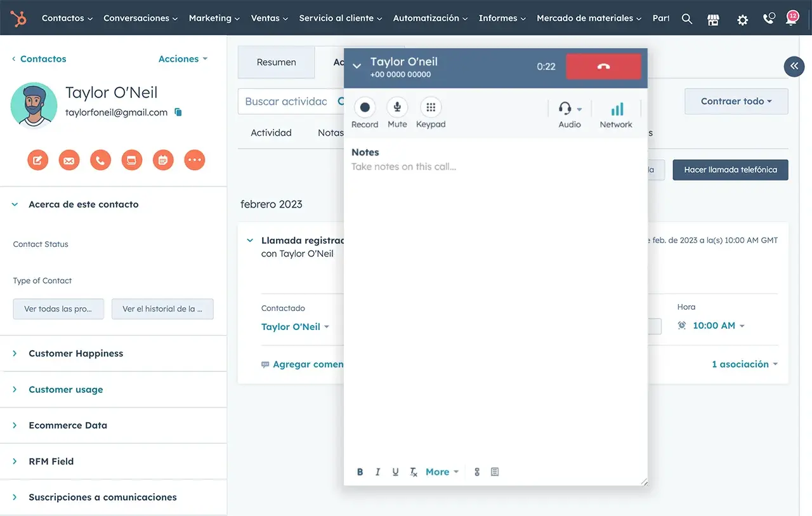Open the settings gear icon

742,20
